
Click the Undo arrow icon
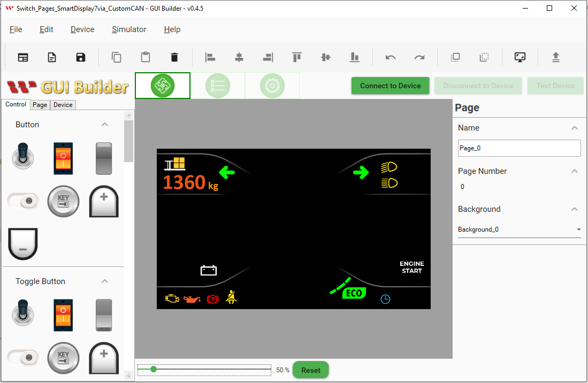tap(391, 57)
